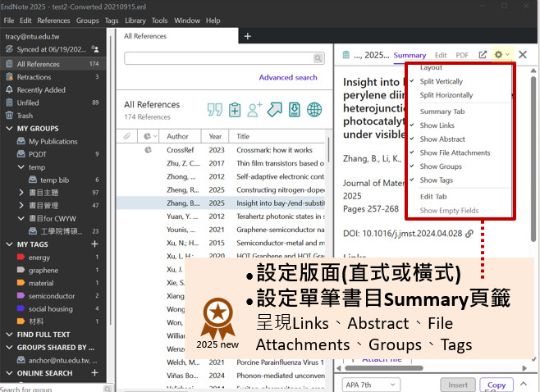Sort by Author column header
The image size is (540, 392).
tap(177, 136)
